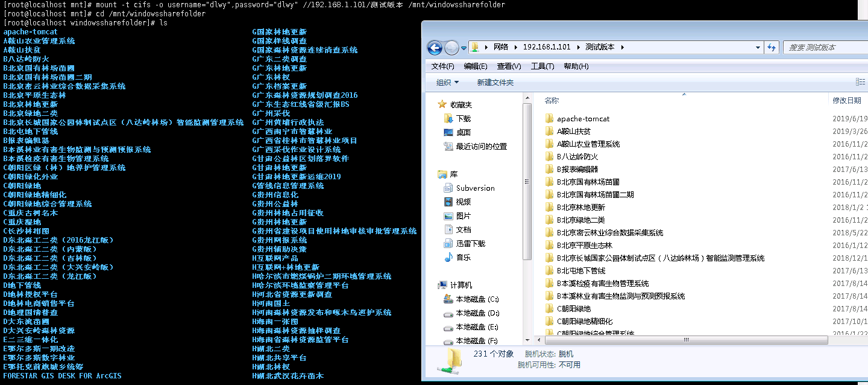Click the 231 个对象 status text
Screen dimensions: 868x385
click(494, 354)
